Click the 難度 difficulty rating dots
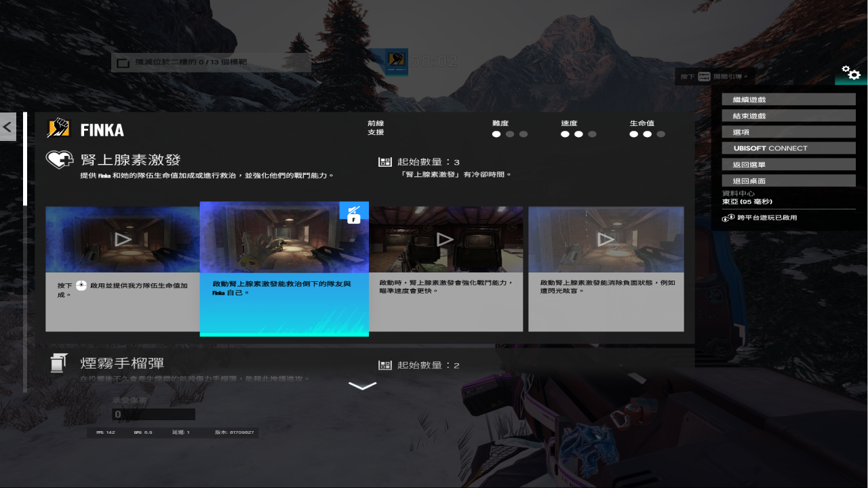 click(x=510, y=134)
